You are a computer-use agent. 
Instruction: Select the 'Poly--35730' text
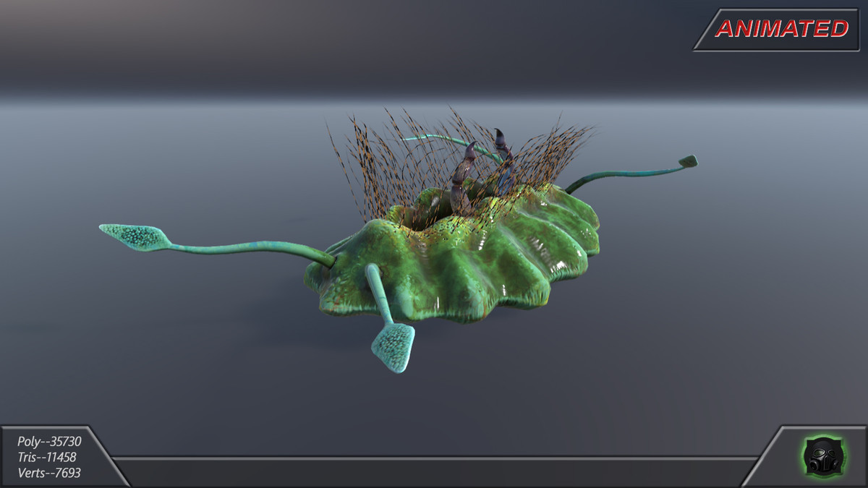click(x=49, y=441)
